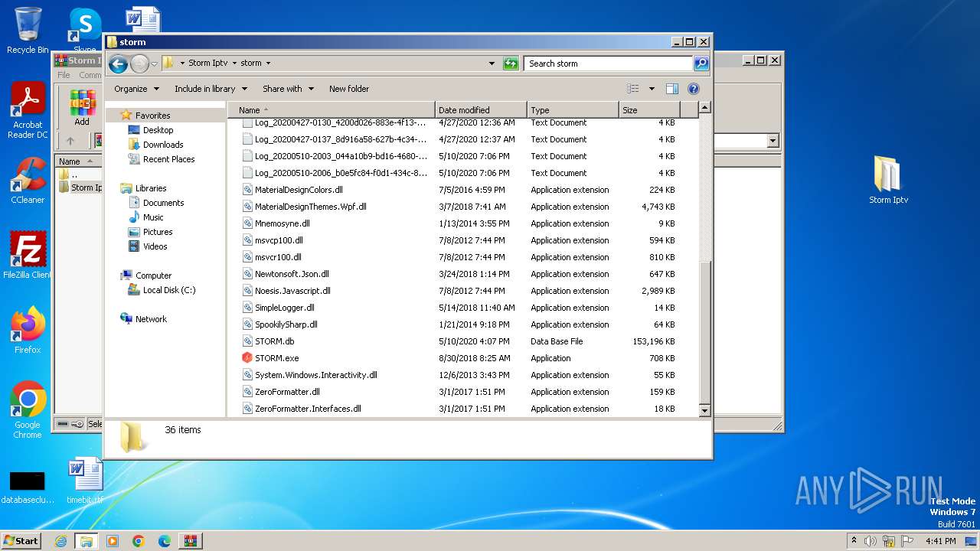
Task: Open Documents library
Action: pos(163,203)
